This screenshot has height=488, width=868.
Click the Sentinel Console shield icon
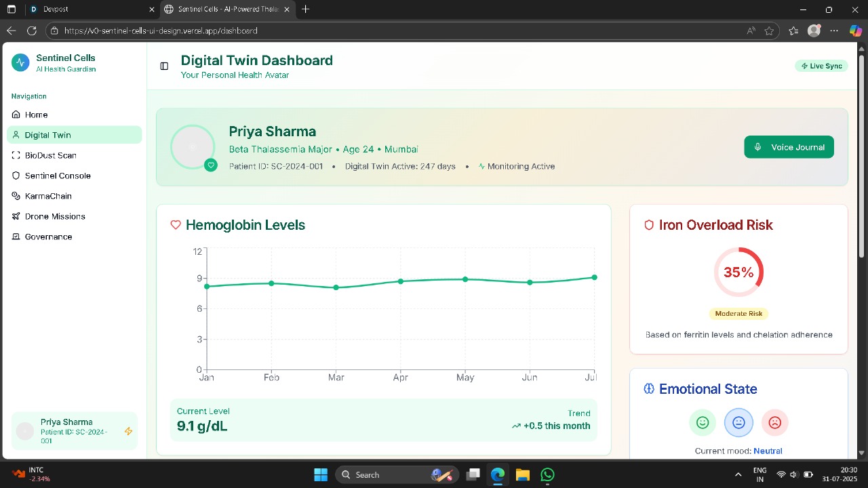tap(16, 176)
